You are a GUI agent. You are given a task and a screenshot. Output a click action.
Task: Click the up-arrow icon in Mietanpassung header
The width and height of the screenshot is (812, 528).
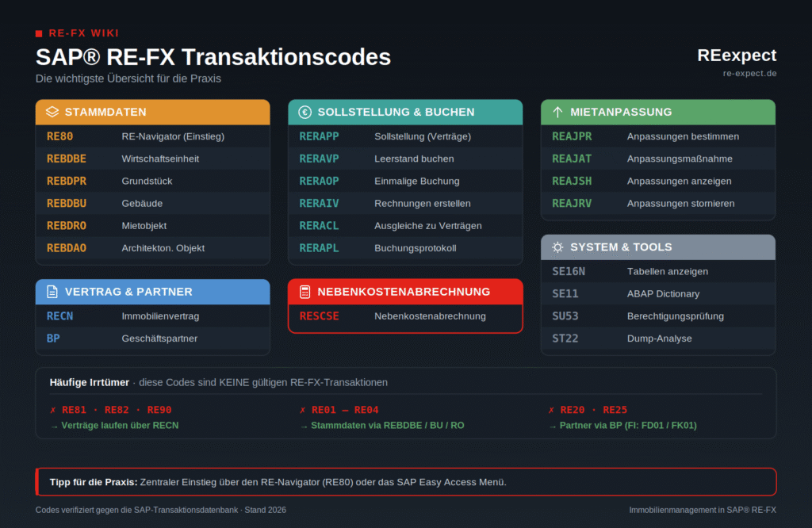557,112
